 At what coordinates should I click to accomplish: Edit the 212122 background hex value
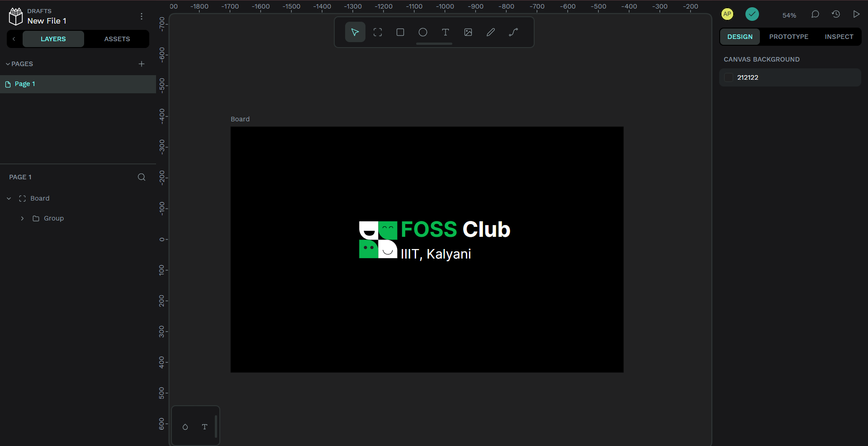(748, 77)
